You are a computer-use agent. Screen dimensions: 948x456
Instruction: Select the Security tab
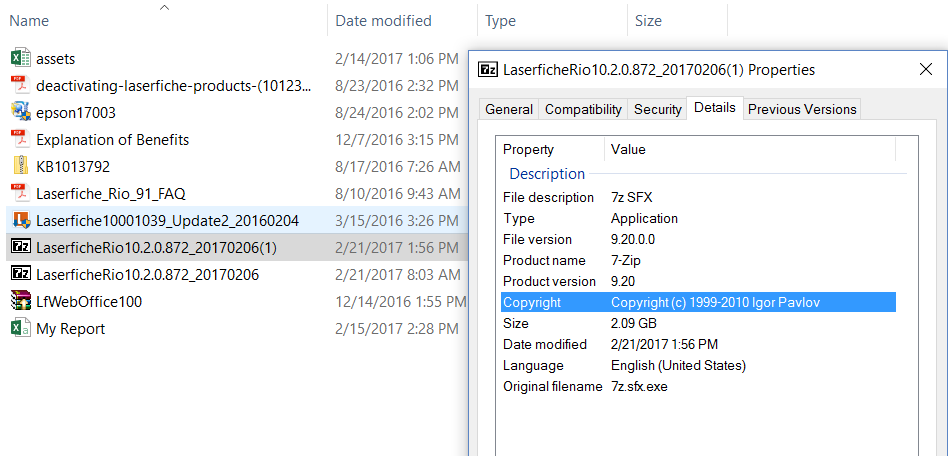pos(657,109)
